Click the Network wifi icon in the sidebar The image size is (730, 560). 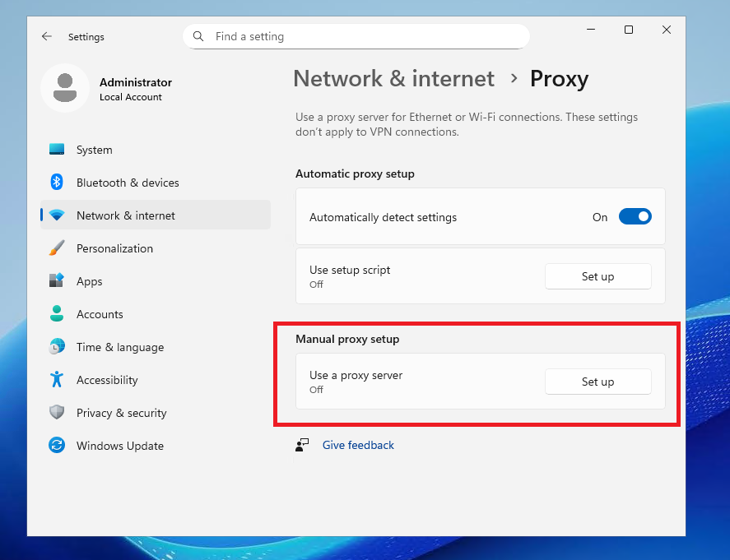pos(57,215)
